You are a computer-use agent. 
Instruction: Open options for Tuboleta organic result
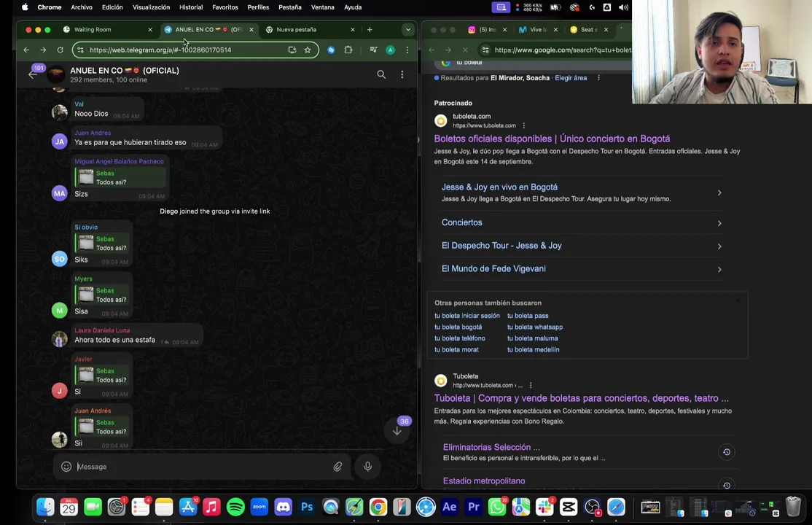click(531, 385)
